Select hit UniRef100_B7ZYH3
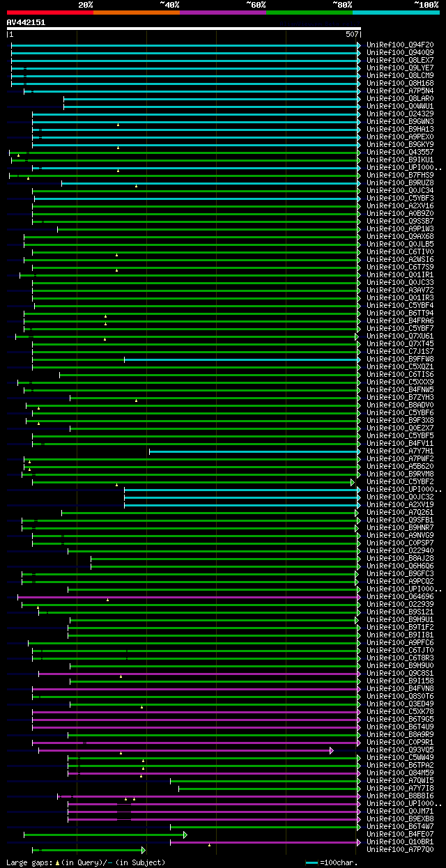Viewport: 446px width, 868px height. [399, 398]
